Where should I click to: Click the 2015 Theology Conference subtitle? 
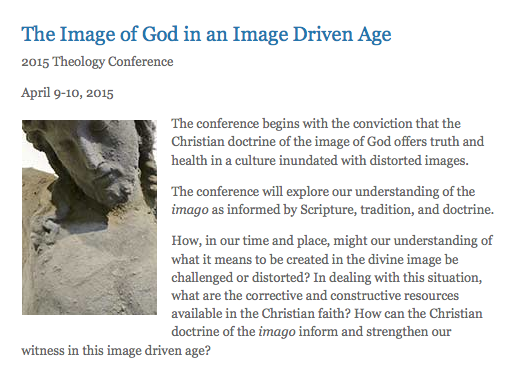click(97, 62)
